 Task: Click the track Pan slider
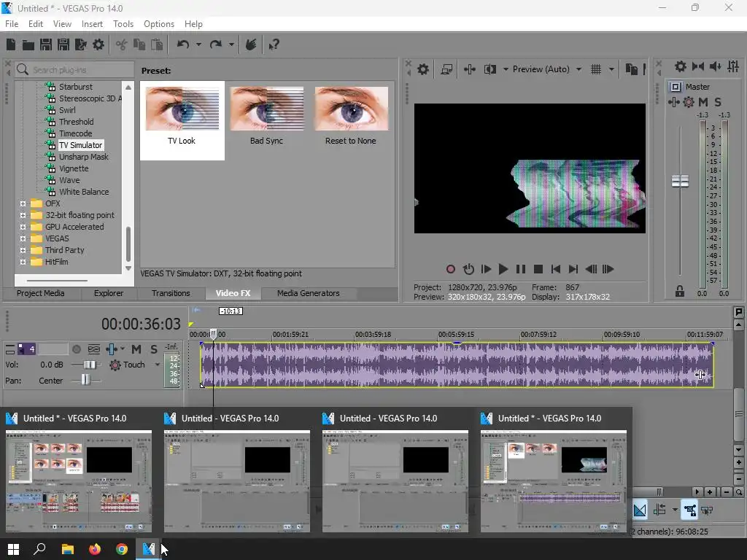(86, 380)
